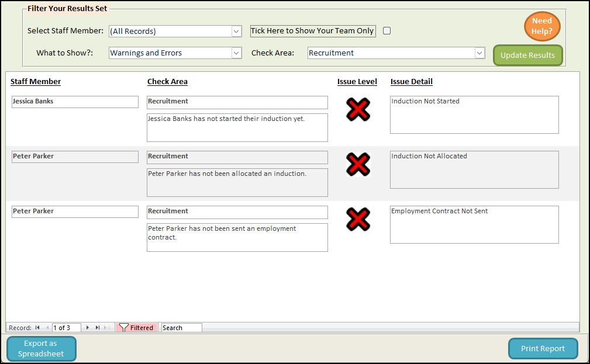Viewport: 590px width, 364px height.
Task: Click the Print Report button
Action: click(543, 349)
